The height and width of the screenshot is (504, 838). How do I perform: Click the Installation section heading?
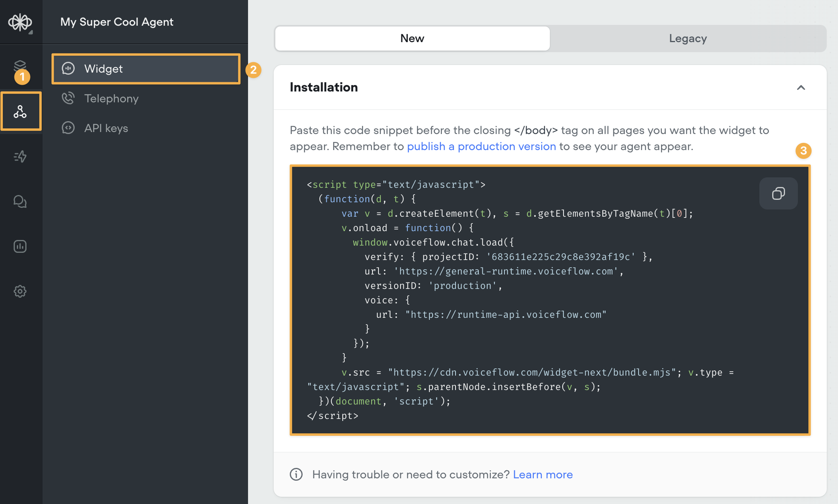pyautogui.click(x=323, y=87)
